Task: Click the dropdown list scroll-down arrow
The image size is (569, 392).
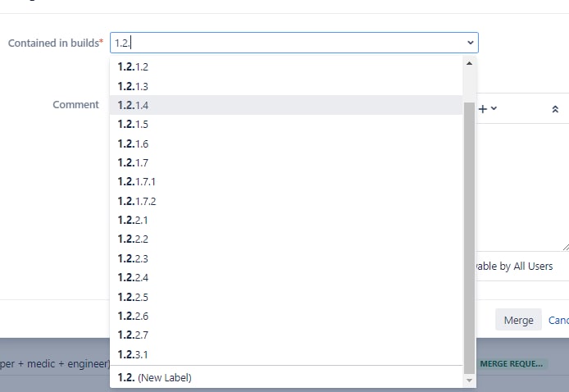Action: coord(469,380)
